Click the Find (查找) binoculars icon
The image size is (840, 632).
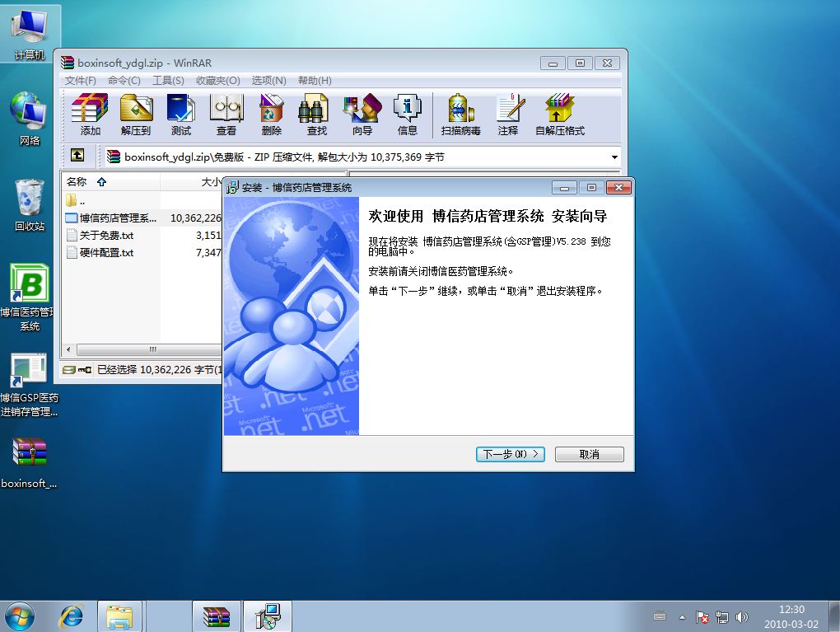click(316, 115)
